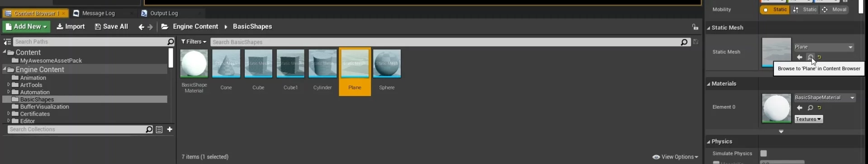Open the Add New dropdown

point(26,27)
